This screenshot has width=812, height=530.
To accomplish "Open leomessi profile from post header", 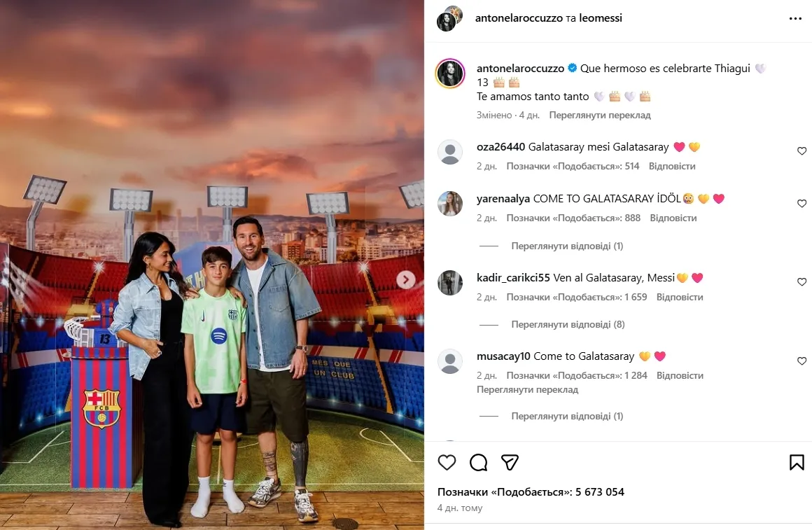I will (x=600, y=18).
